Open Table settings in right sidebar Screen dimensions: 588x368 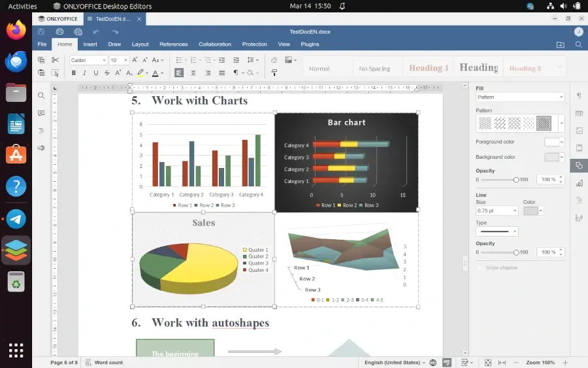579,113
